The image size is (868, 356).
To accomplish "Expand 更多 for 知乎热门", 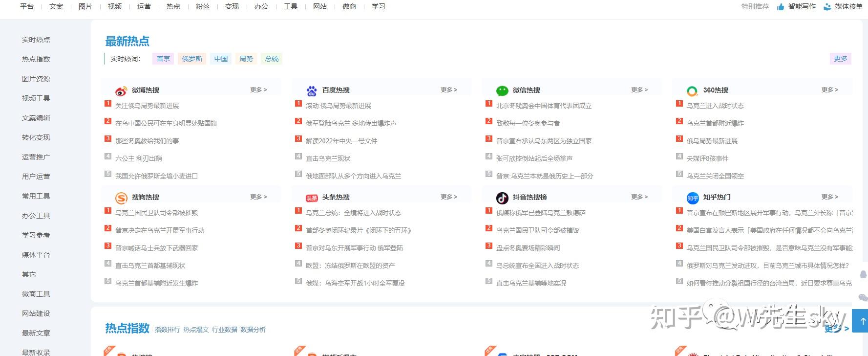I will pyautogui.click(x=830, y=197).
